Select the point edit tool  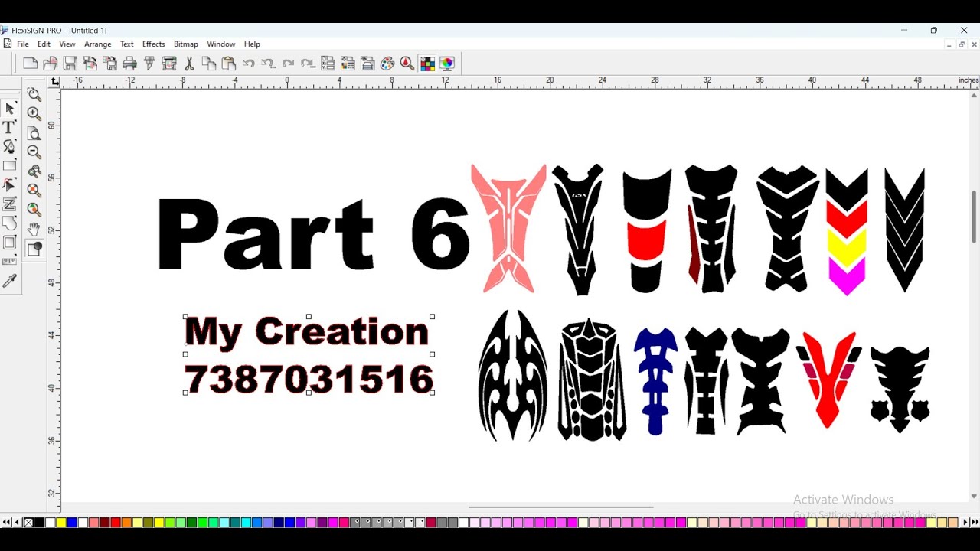[10, 185]
